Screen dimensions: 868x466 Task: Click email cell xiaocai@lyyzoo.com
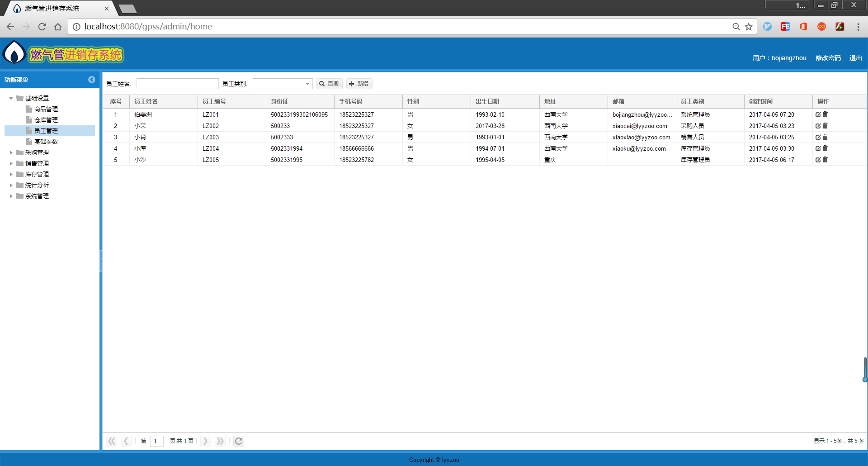click(640, 126)
